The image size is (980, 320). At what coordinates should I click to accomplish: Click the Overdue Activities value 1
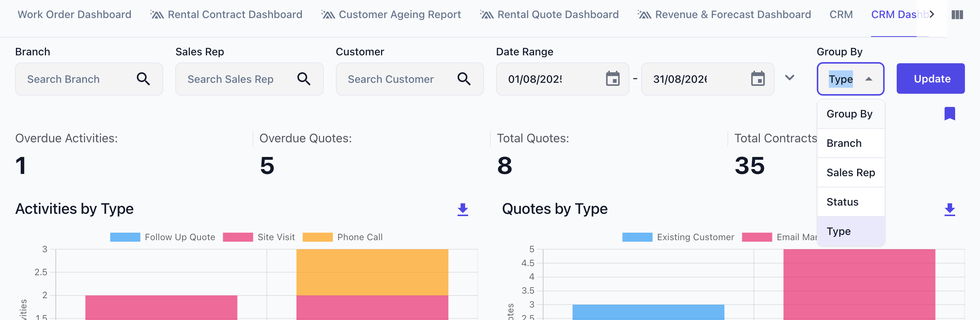pyautogui.click(x=21, y=166)
